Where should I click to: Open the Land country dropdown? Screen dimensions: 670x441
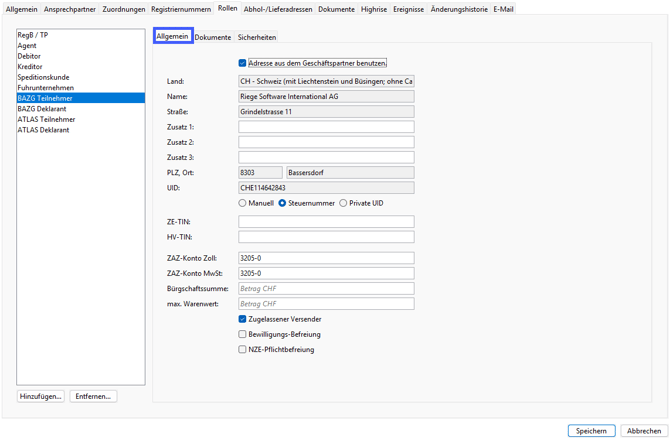326,81
